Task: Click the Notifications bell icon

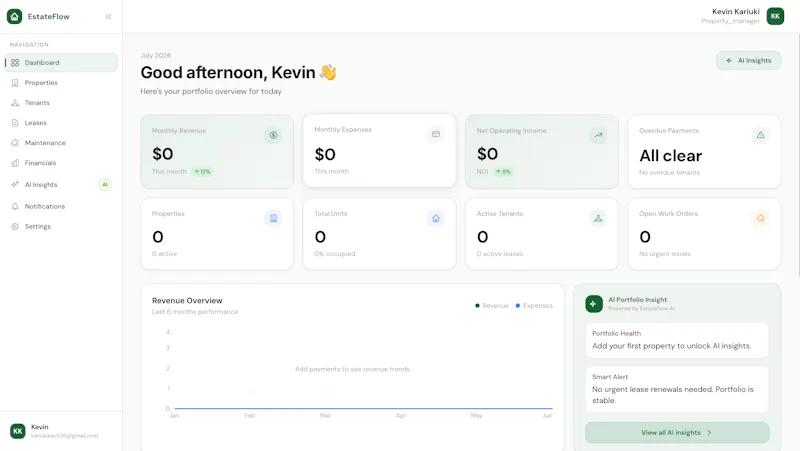Action: tap(15, 206)
